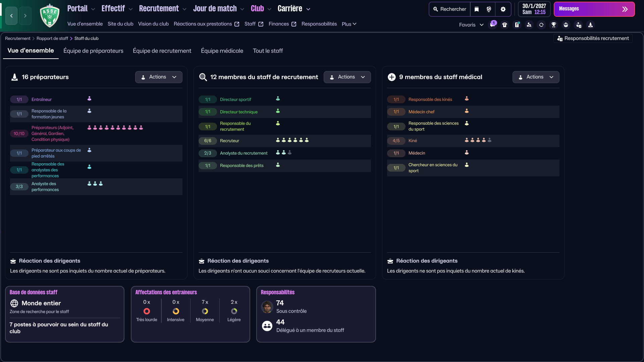
Task: Click the circular arrows icon in the favorites bar
Action: 541,25
